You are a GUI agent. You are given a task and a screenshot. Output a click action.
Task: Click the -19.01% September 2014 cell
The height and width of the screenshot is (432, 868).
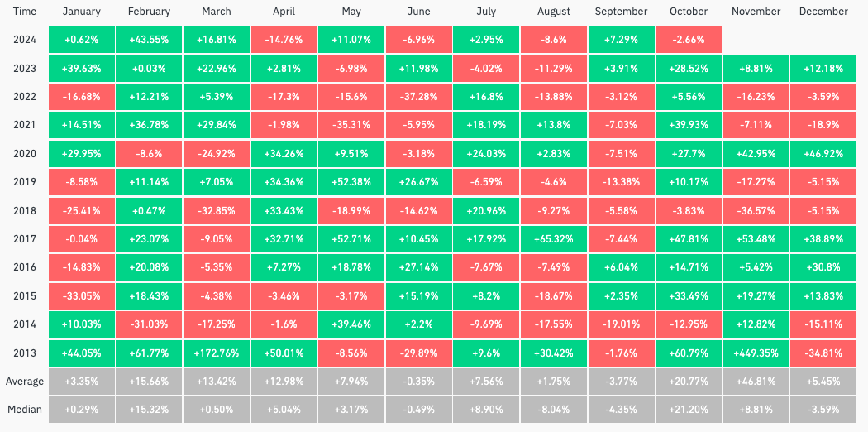621,324
